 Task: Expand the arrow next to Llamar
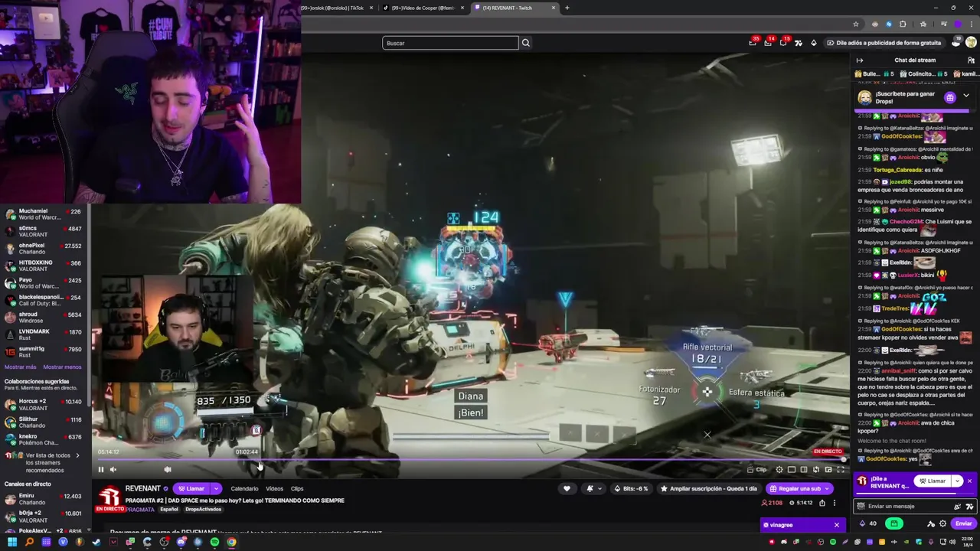(x=216, y=488)
